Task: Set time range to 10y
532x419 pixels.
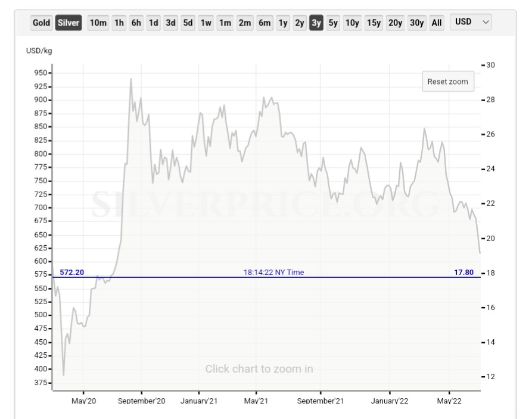Action: [x=352, y=23]
